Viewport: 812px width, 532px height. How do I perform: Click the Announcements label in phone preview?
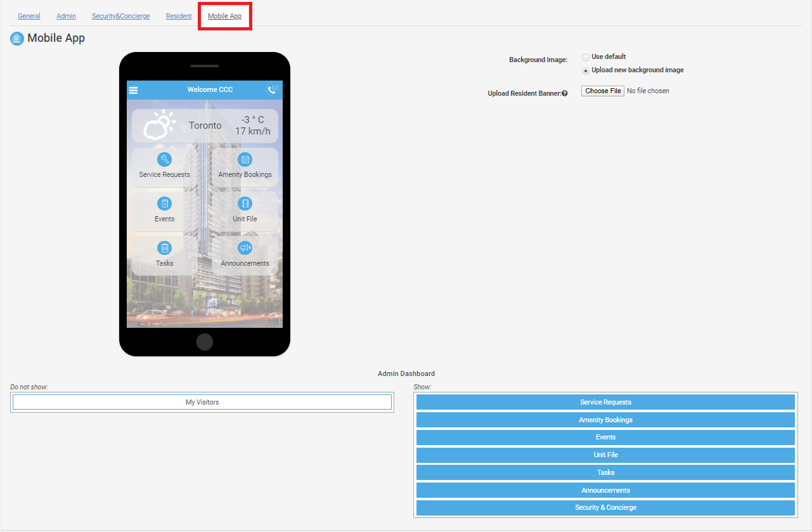(x=245, y=263)
